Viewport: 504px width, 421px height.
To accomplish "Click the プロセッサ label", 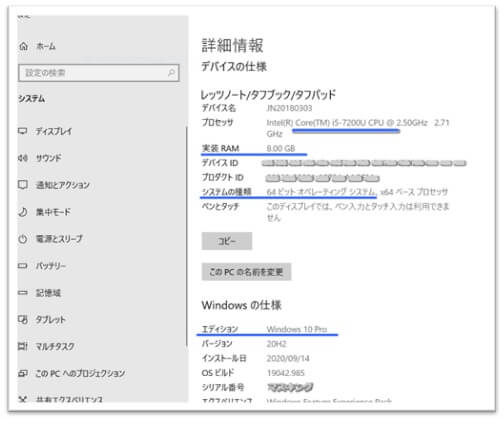I will point(217,123).
